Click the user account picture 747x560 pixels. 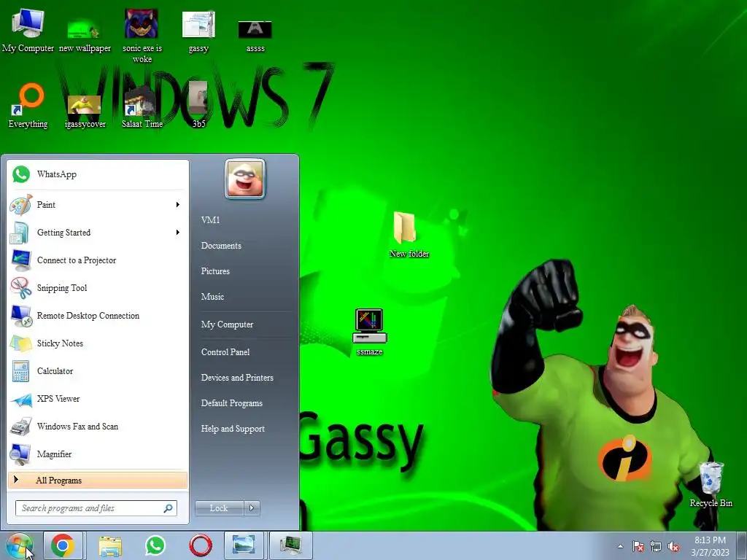tap(245, 179)
